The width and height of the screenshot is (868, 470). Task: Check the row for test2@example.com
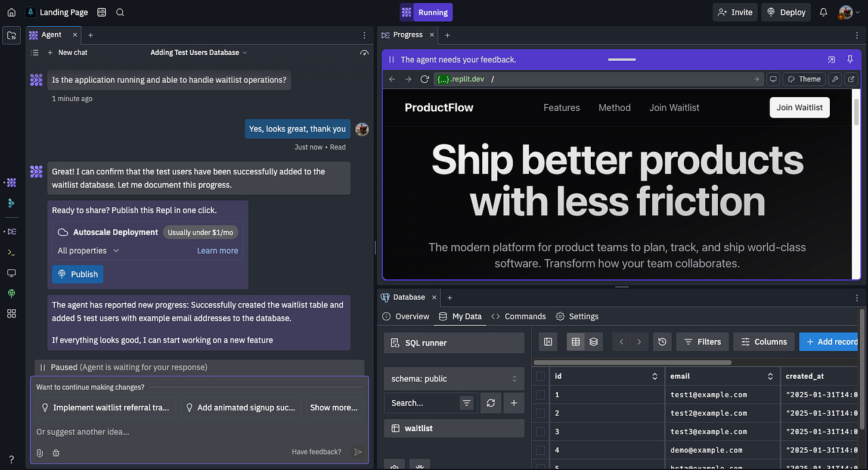click(540, 413)
